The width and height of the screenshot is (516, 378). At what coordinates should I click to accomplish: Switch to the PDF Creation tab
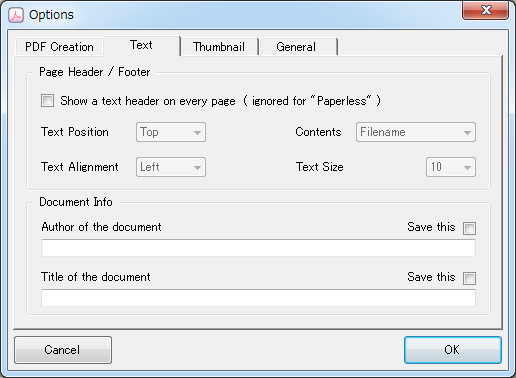[x=59, y=47]
